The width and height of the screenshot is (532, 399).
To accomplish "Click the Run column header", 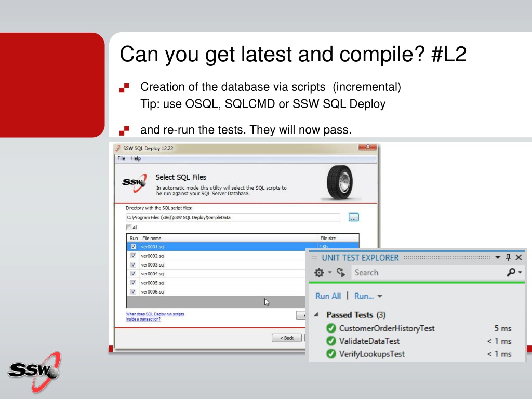I will [134, 238].
